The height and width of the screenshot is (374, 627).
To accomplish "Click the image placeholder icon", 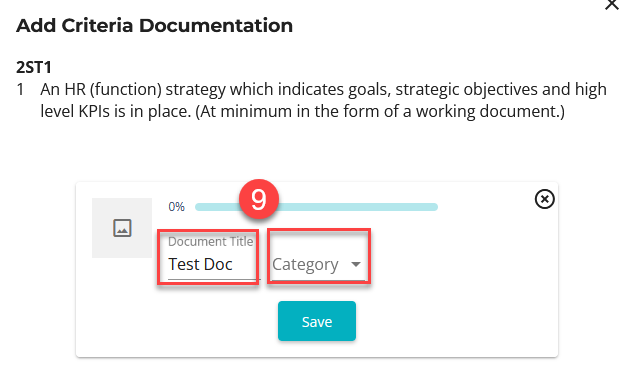I will 122,228.
